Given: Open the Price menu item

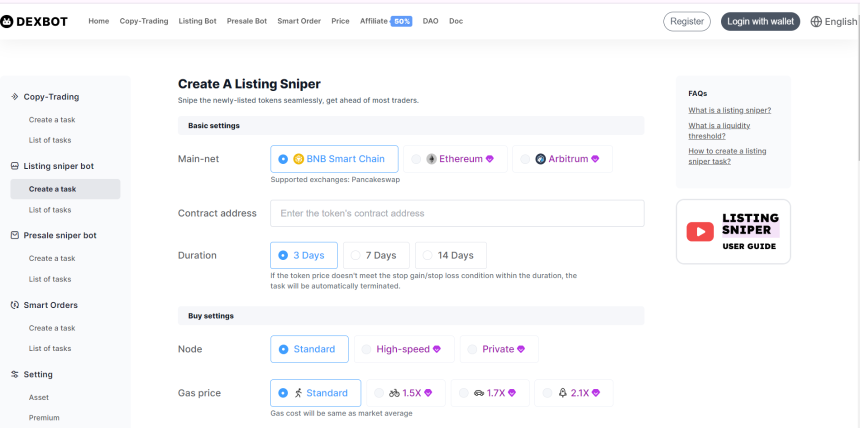Looking at the screenshot, I should click(340, 21).
